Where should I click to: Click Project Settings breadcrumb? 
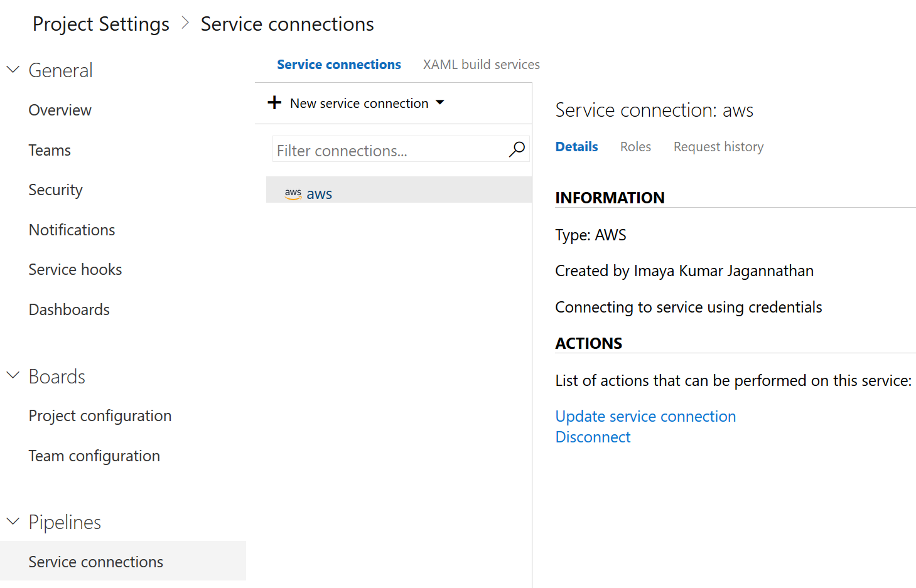[101, 24]
